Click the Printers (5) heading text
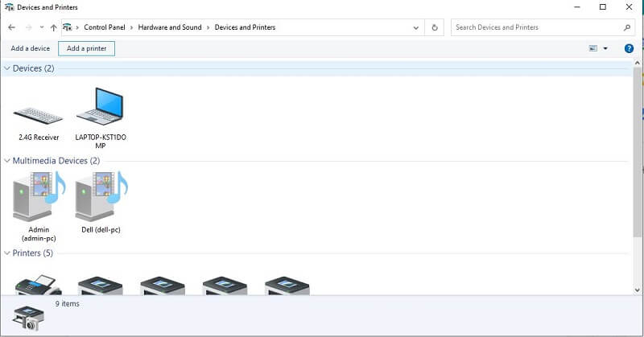644x337 pixels. pos(33,253)
